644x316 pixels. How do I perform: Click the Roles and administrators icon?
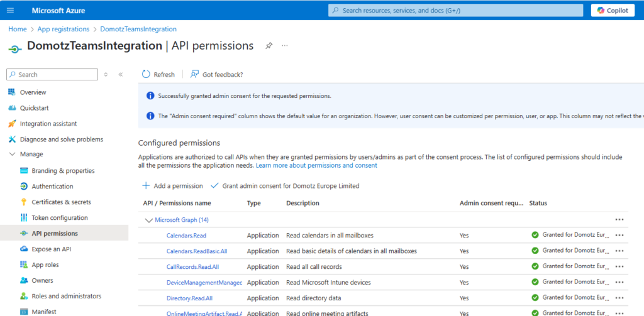tap(24, 296)
